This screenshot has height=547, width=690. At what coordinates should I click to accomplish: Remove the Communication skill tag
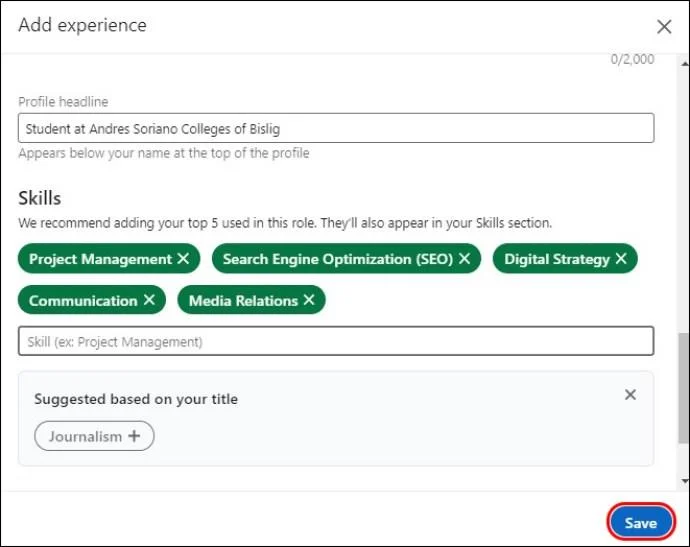pos(149,300)
